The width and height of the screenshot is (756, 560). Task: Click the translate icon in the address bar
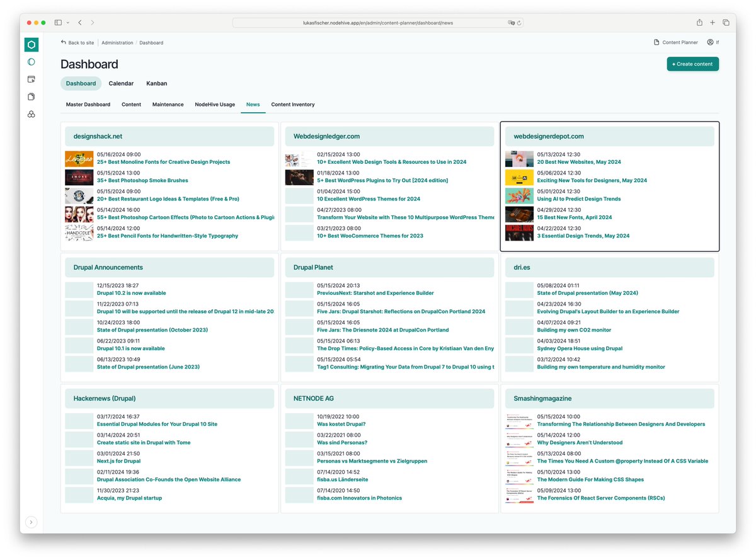click(x=512, y=23)
